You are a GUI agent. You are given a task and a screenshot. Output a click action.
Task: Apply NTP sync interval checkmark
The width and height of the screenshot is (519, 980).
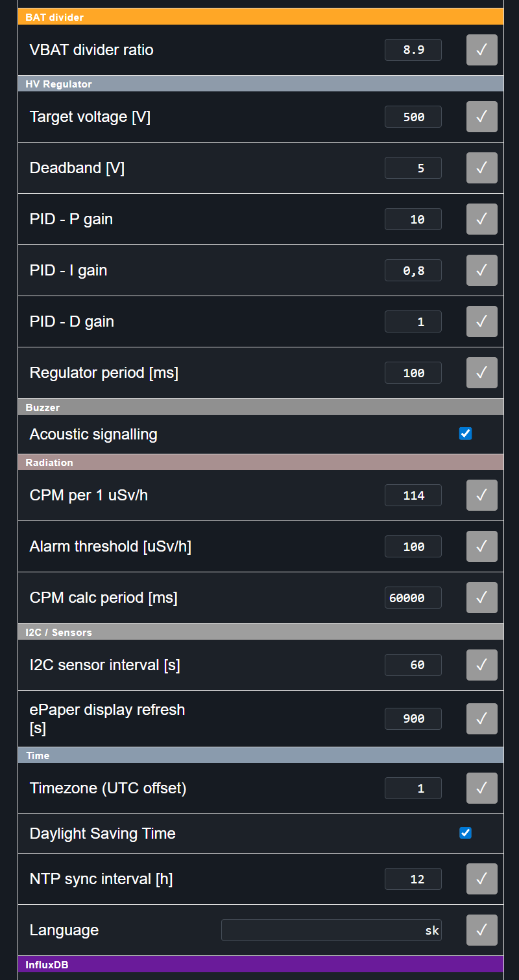click(482, 879)
